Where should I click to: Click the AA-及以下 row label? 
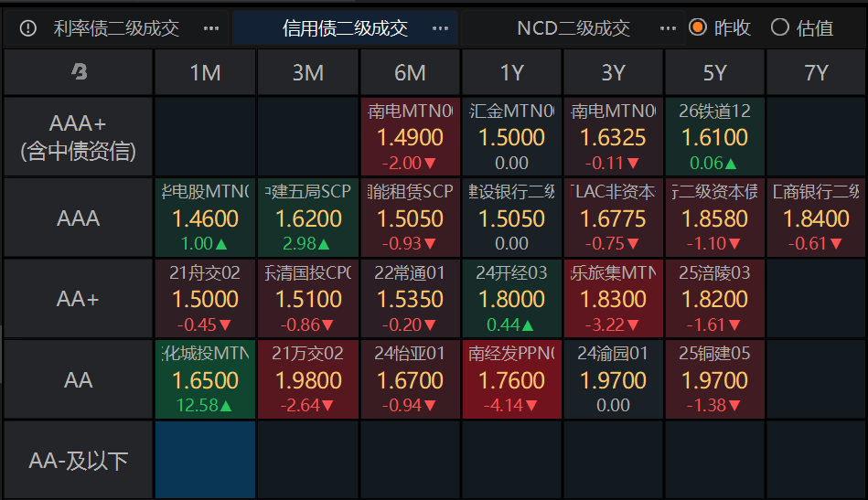click(78, 460)
